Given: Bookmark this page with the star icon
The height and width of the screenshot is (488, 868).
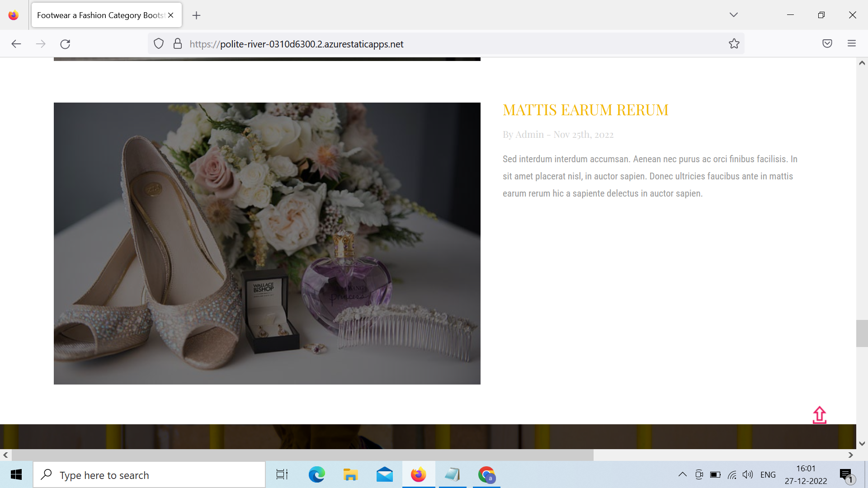Looking at the screenshot, I should [734, 44].
